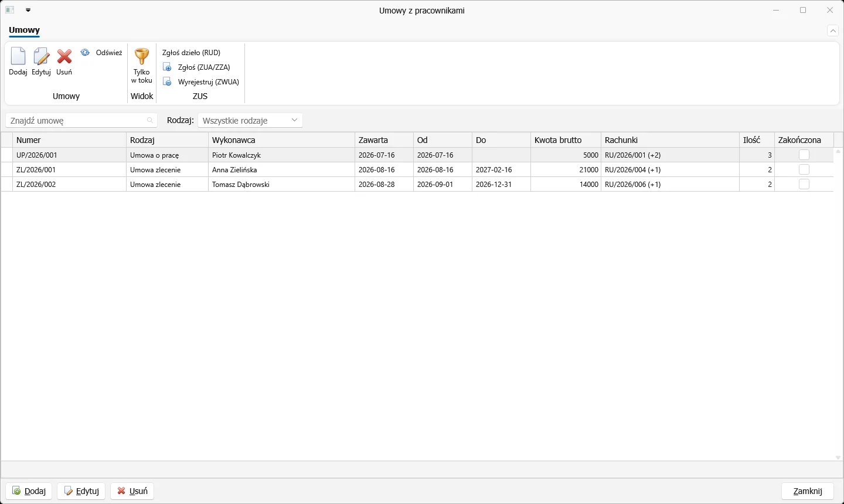Click the Wyrejestruj (ZWUA) icon
Image resolution: width=844 pixels, height=504 pixels.
pos(167,82)
